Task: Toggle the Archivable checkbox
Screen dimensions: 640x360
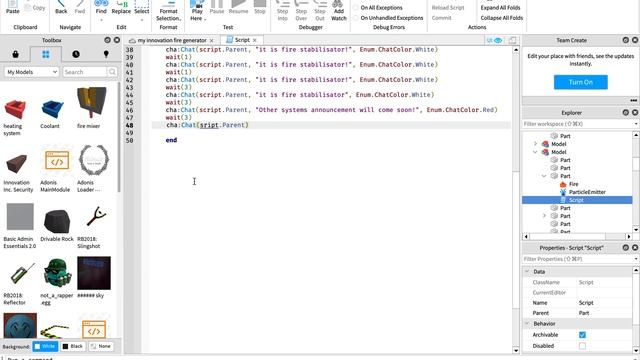Action: 582,335
